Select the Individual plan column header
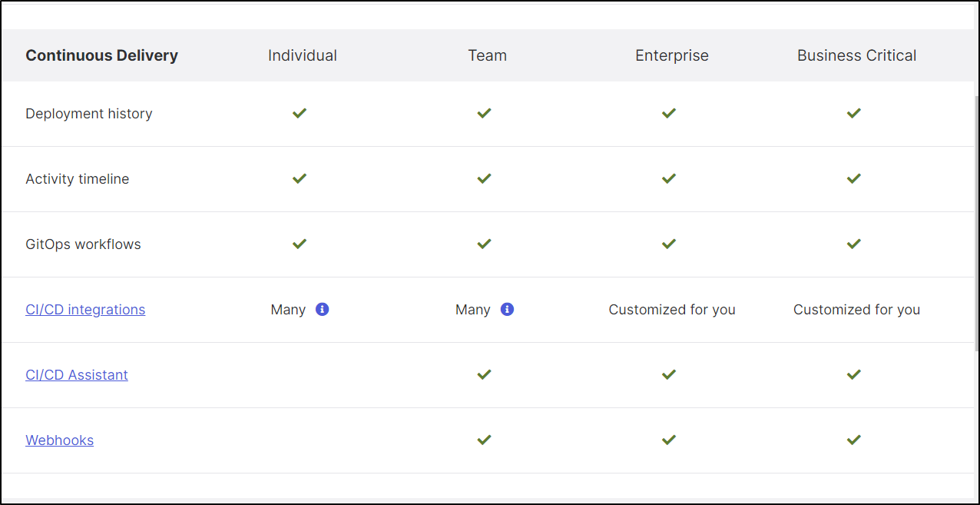The height and width of the screenshot is (505, 980). (x=303, y=55)
